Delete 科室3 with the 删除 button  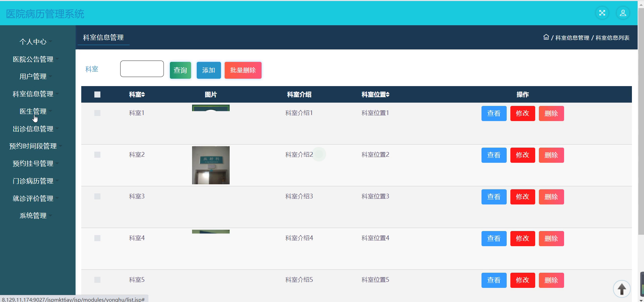pyautogui.click(x=551, y=197)
